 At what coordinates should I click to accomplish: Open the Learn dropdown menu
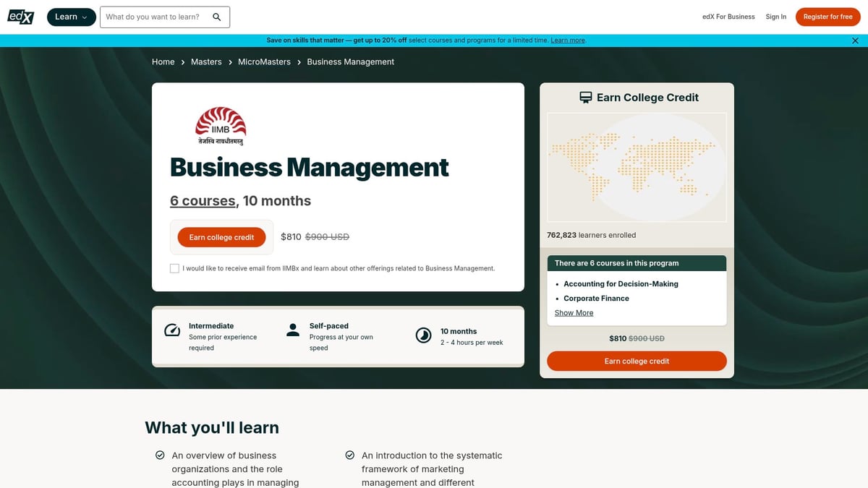[71, 17]
